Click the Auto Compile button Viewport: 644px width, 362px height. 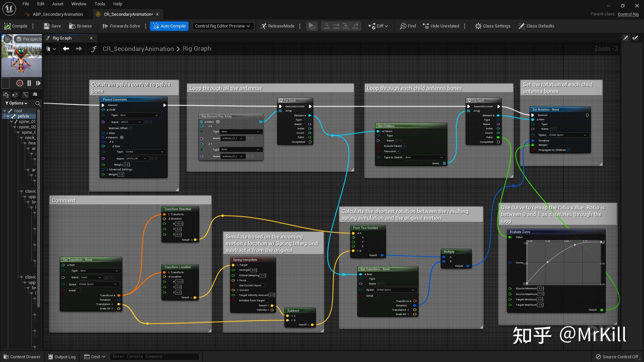click(x=169, y=26)
